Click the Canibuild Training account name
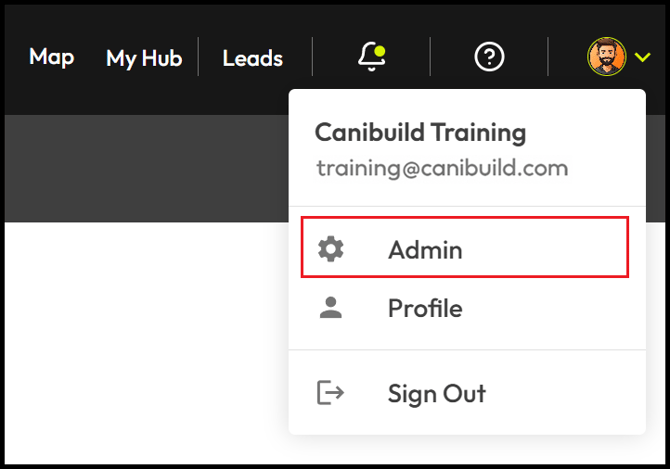 pos(420,132)
